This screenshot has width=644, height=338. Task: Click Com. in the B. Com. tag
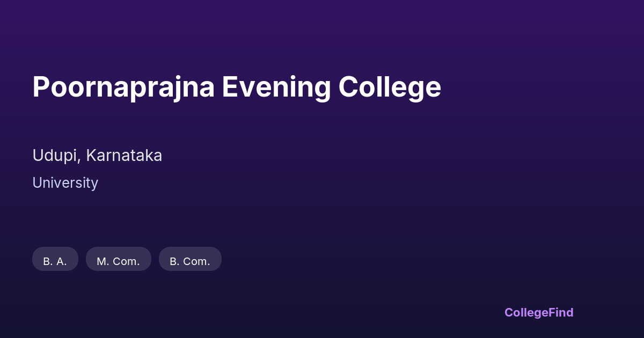point(197,261)
